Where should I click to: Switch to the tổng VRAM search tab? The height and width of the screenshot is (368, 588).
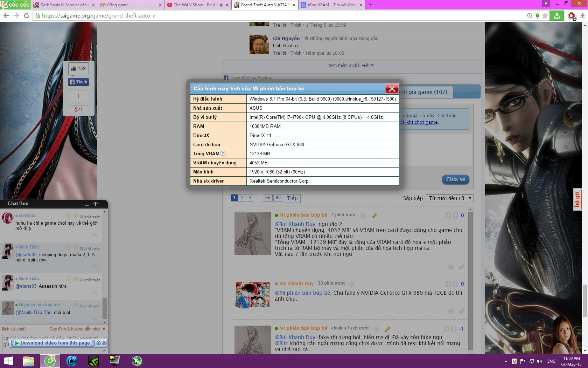tap(331, 5)
